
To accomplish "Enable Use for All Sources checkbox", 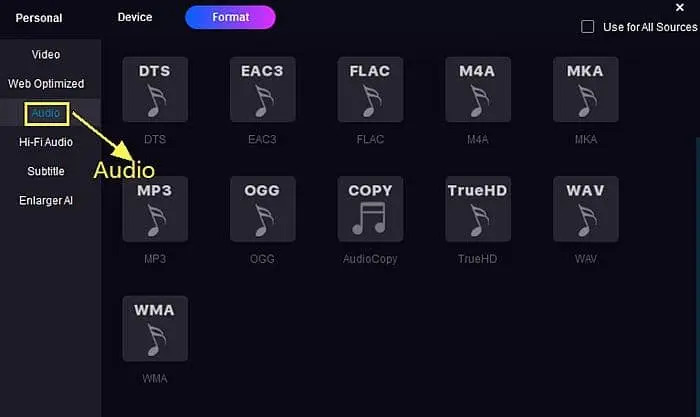I will tap(588, 27).
